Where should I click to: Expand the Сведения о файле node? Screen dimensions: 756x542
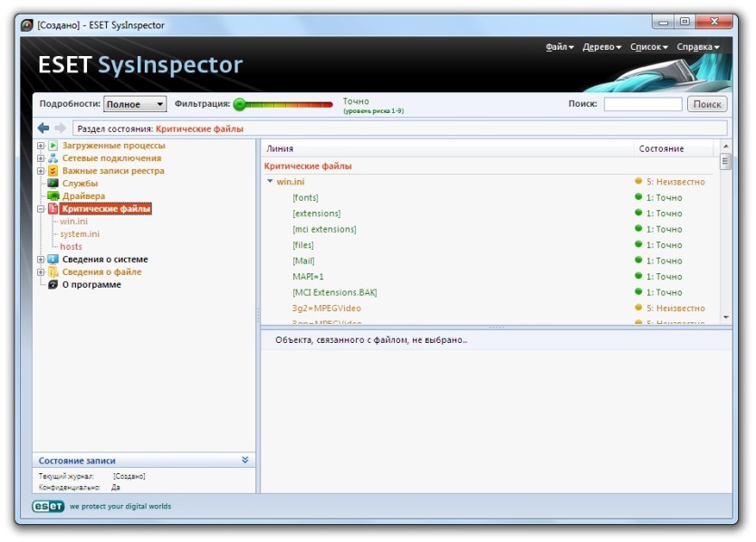coord(41,271)
